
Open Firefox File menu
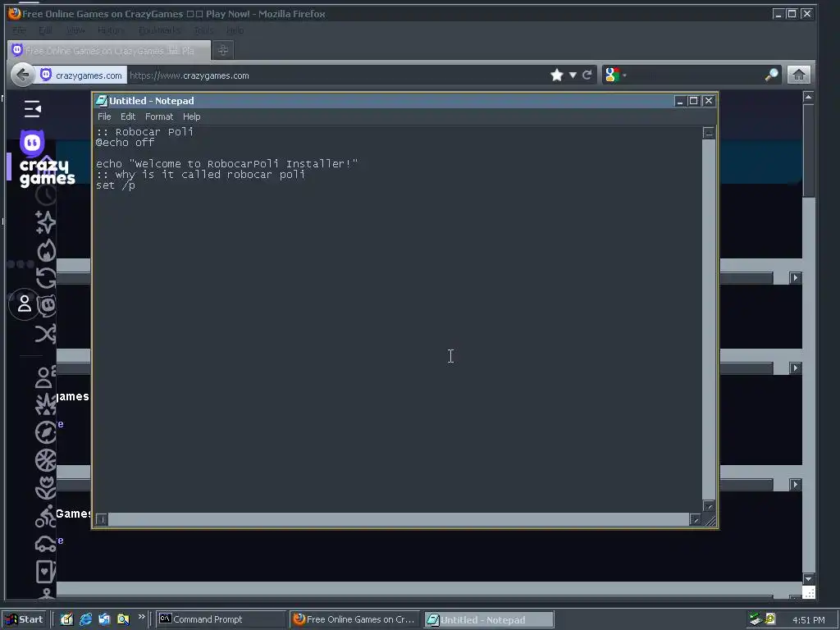[x=20, y=30]
